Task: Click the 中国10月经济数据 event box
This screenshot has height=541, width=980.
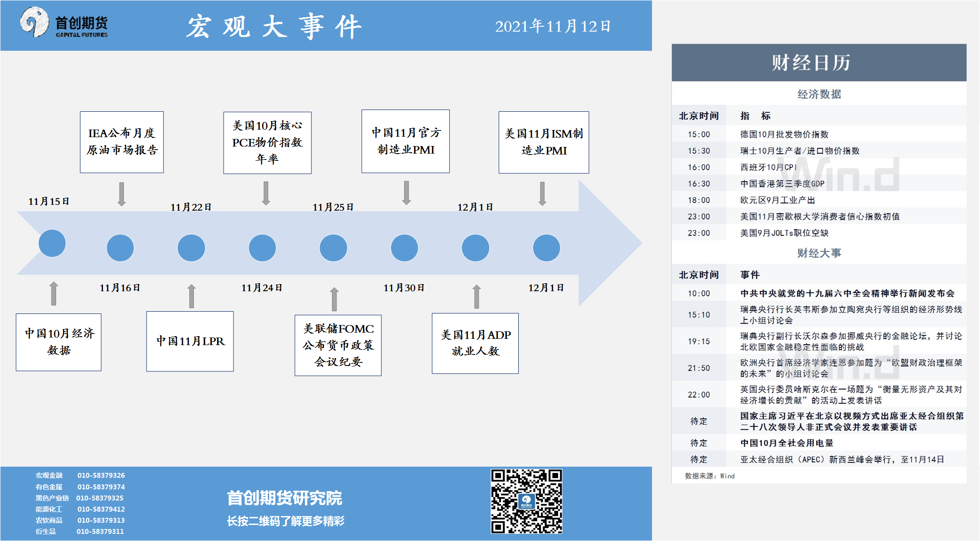Action: [x=59, y=342]
